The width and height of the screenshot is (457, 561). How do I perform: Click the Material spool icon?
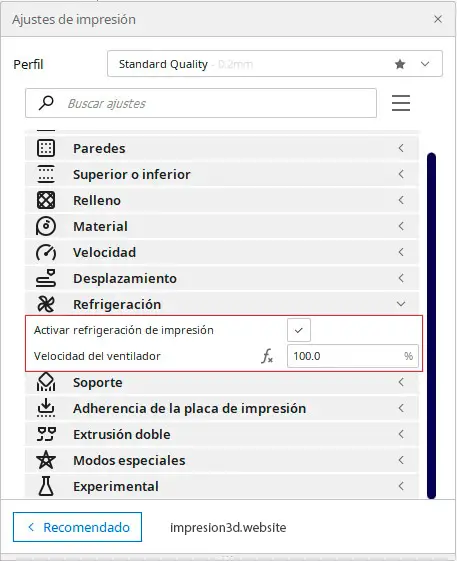pyautogui.click(x=46, y=226)
